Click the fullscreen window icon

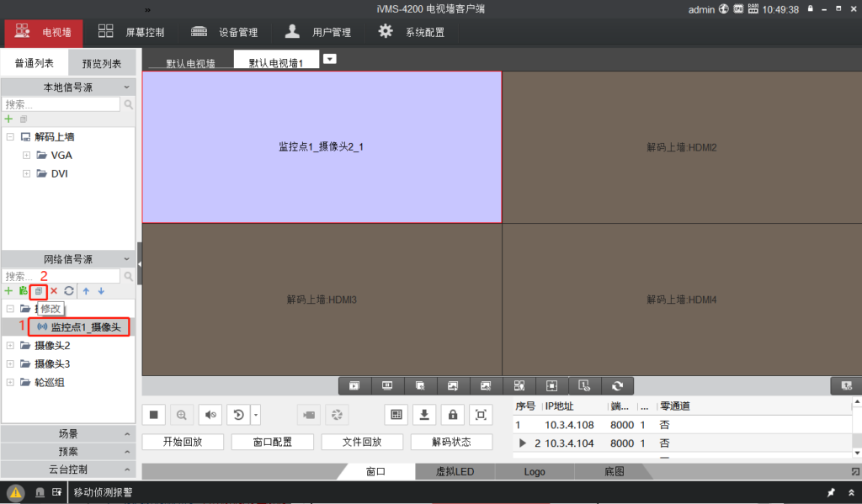point(481,414)
